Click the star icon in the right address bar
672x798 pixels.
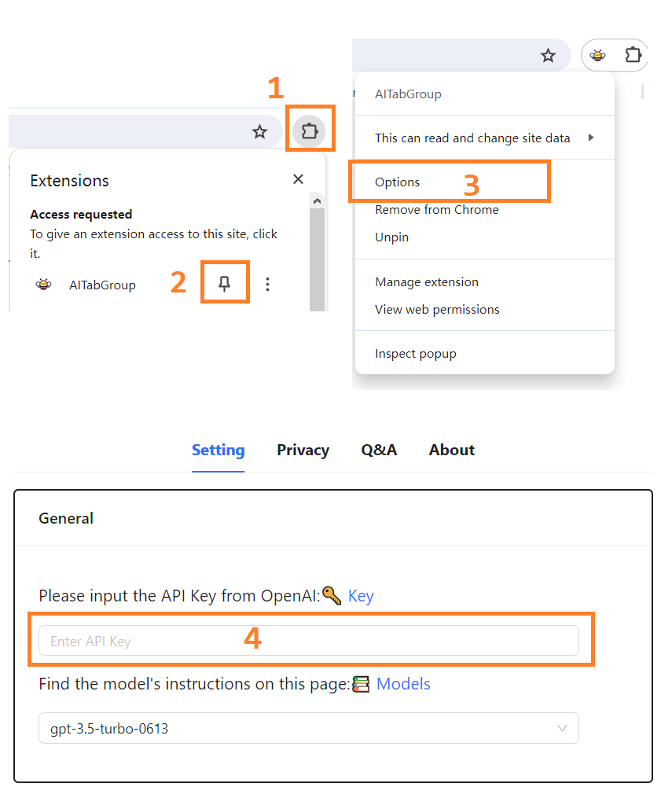[x=548, y=55]
